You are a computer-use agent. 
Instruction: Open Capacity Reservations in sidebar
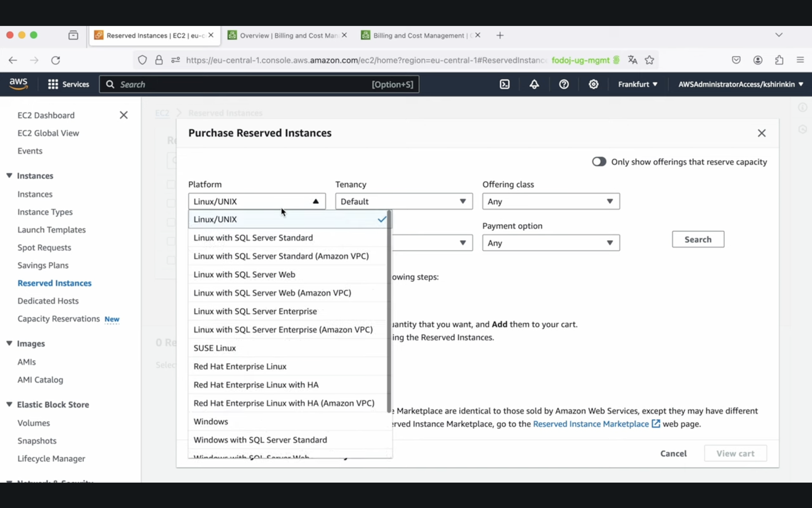coord(59,319)
